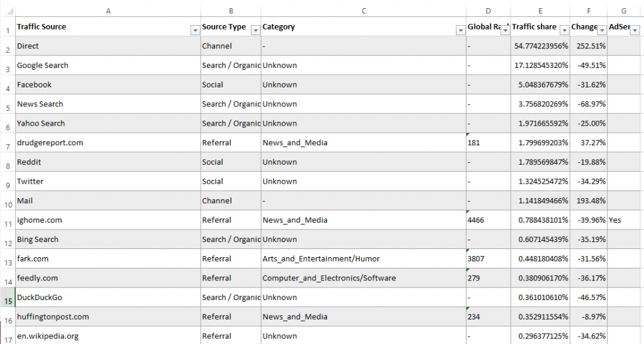Click the Computer_and_Electronics/Software category cell
The width and height of the screenshot is (644, 344).
click(364, 278)
